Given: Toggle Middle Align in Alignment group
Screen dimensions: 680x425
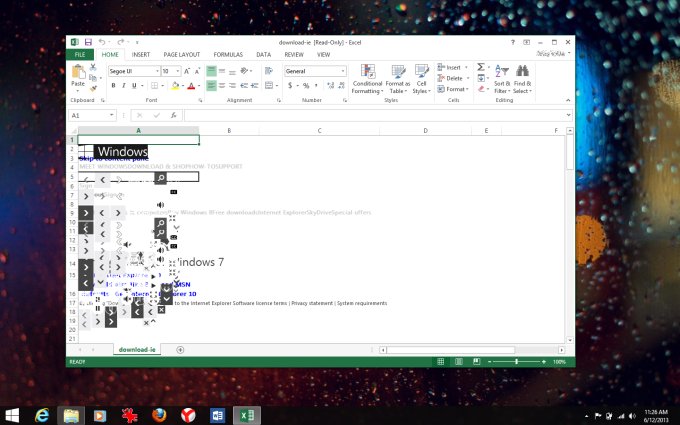Looking at the screenshot, I should pos(222,71).
